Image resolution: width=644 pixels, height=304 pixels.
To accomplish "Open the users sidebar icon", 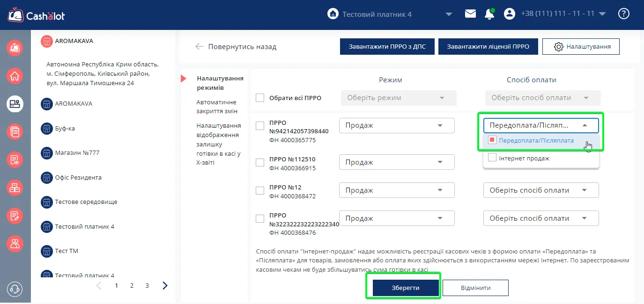I will pos(15,243).
